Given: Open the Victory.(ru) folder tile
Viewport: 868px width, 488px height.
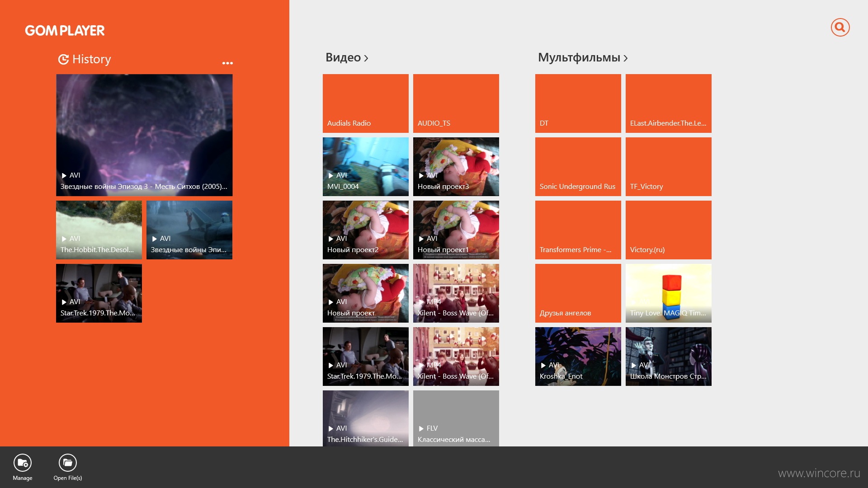Looking at the screenshot, I should pos(669,230).
